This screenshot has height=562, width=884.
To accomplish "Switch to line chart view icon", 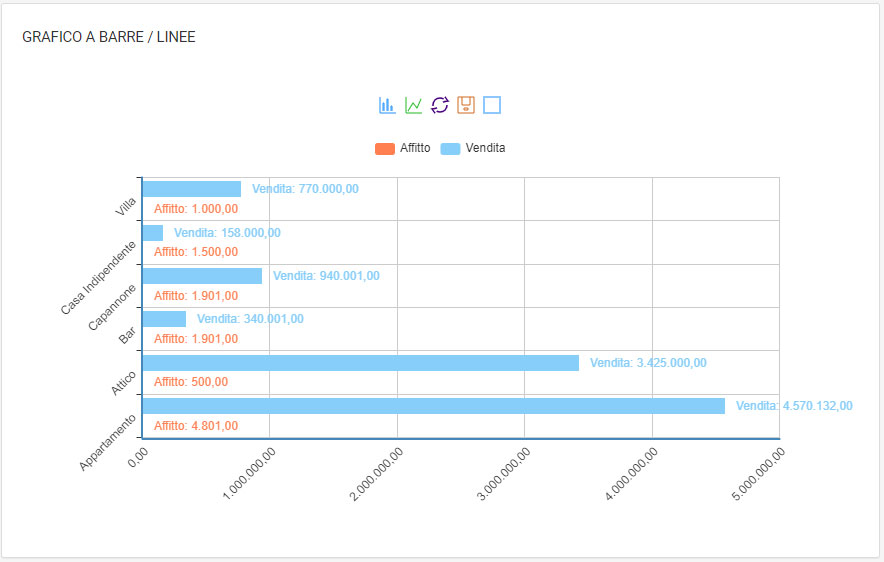I will pyautogui.click(x=413, y=105).
